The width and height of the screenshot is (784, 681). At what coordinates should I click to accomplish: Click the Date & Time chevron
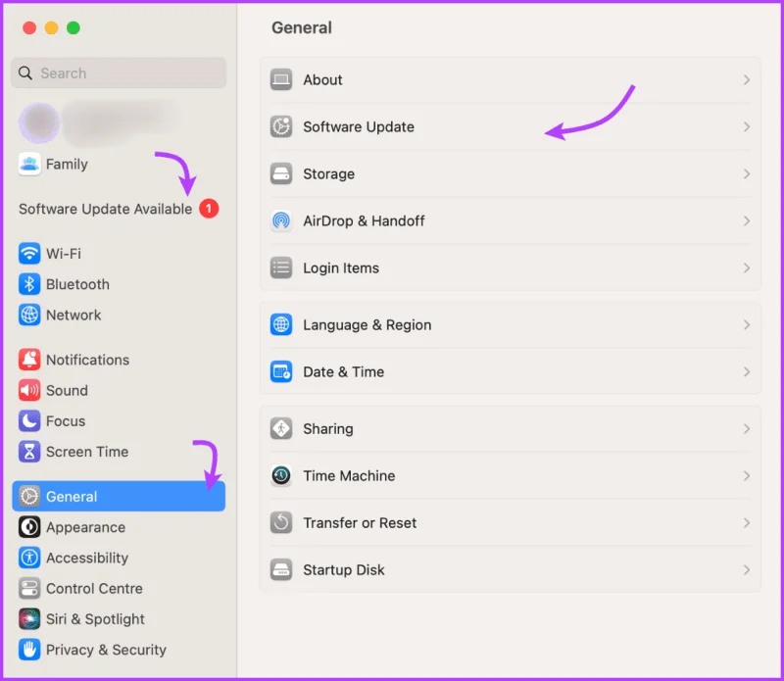tap(747, 372)
